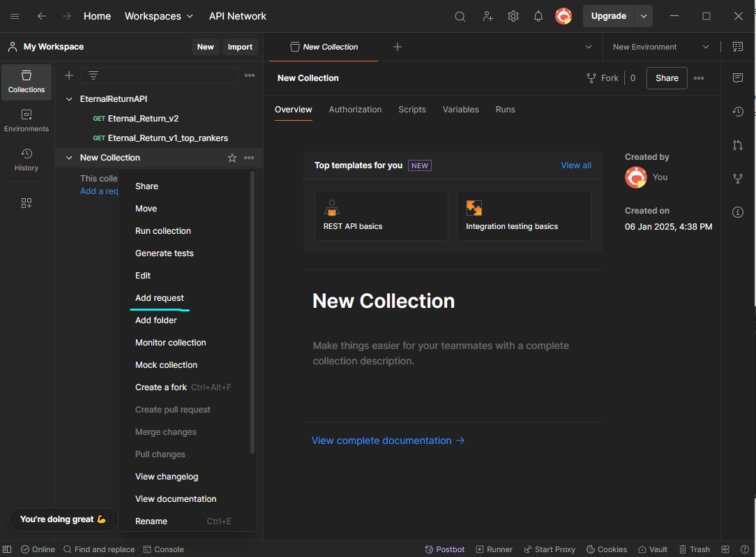The width and height of the screenshot is (756, 557).
Task: Open the Environments sidebar section
Action: tap(27, 121)
